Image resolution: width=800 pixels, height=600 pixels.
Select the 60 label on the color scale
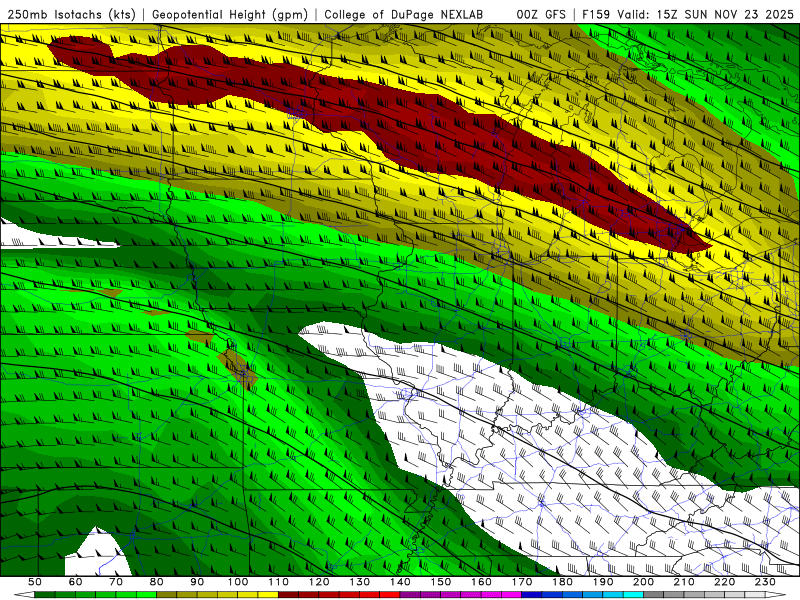pyautogui.click(x=76, y=582)
